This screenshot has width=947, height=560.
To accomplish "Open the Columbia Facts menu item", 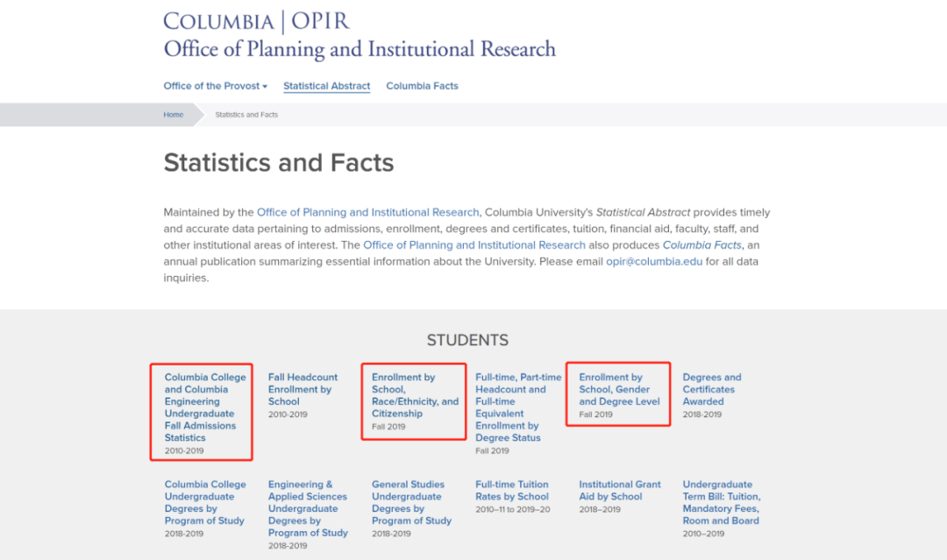I will pos(422,86).
